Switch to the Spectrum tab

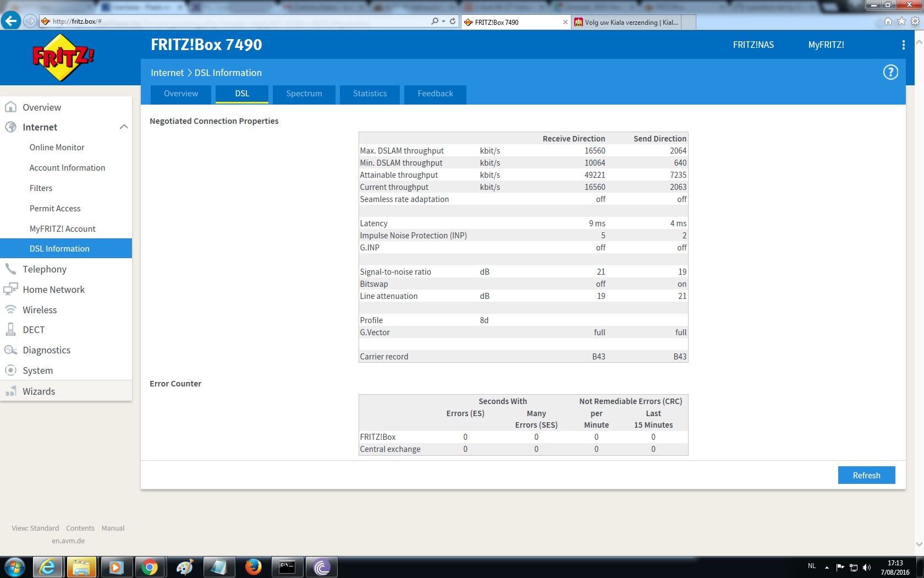pos(304,94)
